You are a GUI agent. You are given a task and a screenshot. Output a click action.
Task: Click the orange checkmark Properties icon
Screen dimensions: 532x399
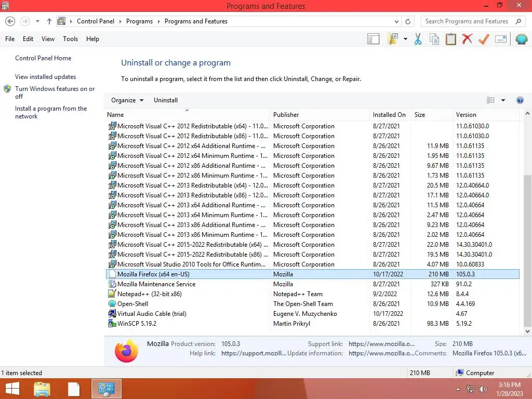(484, 39)
